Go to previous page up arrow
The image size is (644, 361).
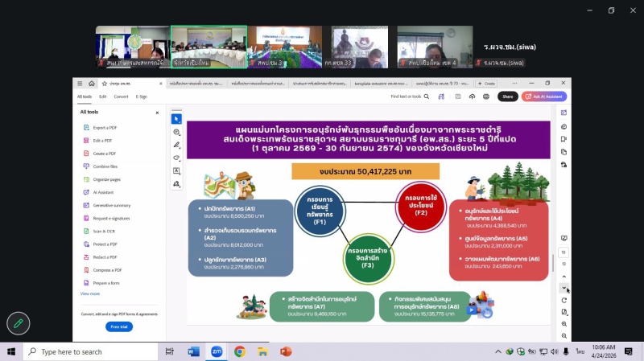click(x=564, y=276)
